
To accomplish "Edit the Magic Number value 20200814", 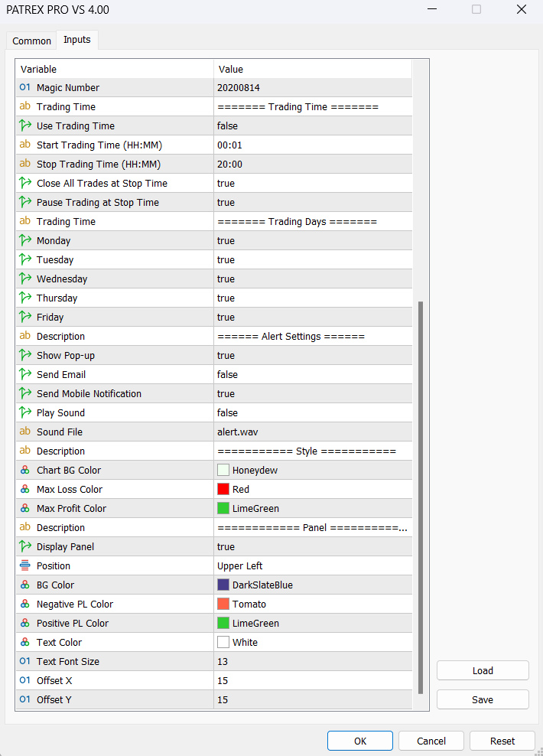I will 313,88.
